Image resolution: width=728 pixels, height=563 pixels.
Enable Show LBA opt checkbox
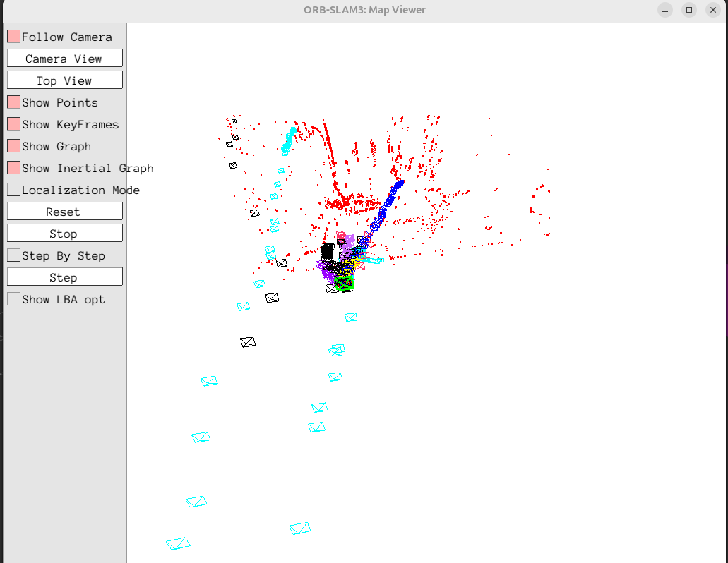point(14,299)
